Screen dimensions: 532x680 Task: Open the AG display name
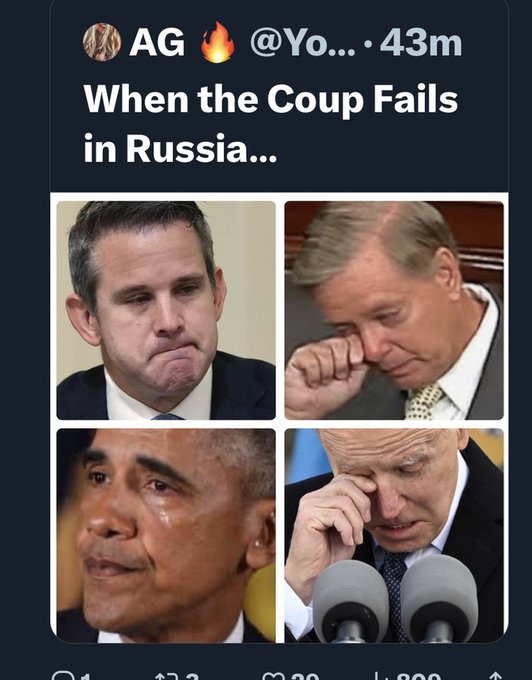point(157,43)
